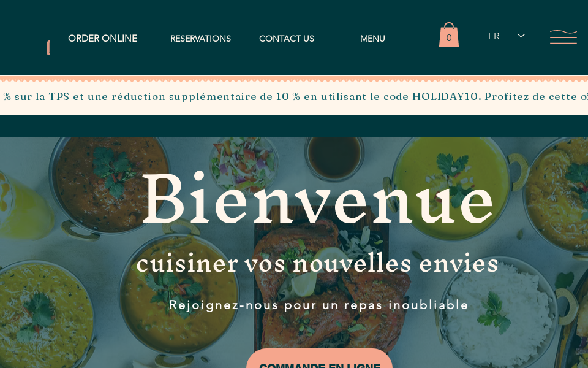Go to ORDER ONLINE in the navigation
This screenshot has width=588, height=368.
click(x=103, y=39)
